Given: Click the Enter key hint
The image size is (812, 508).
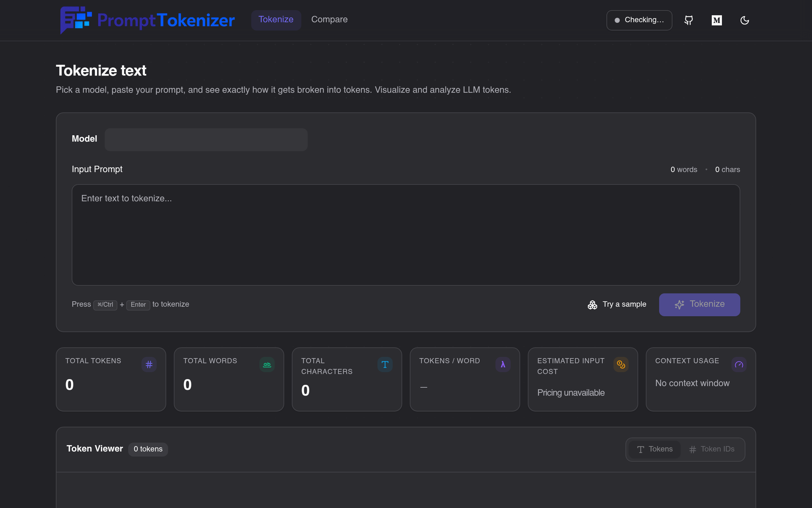Looking at the screenshot, I should point(138,305).
